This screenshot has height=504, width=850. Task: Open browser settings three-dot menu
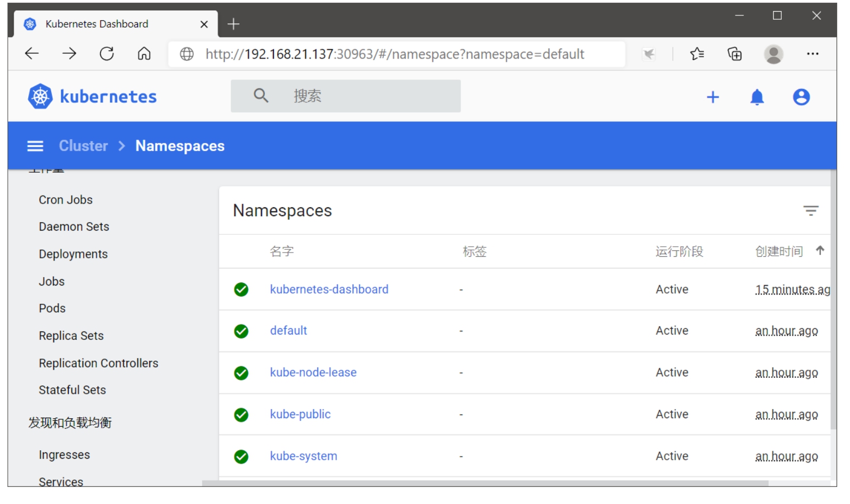pyautogui.click(x=812, y=54)
